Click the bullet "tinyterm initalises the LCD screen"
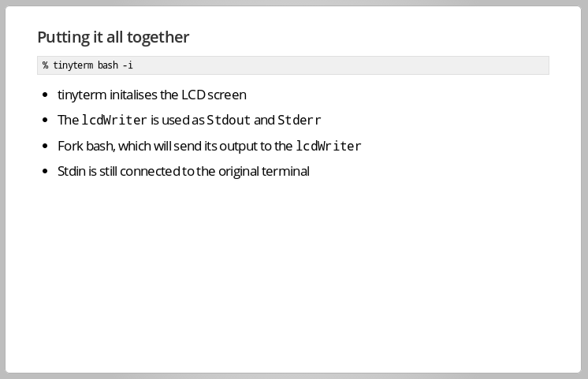 click(152, 95)
